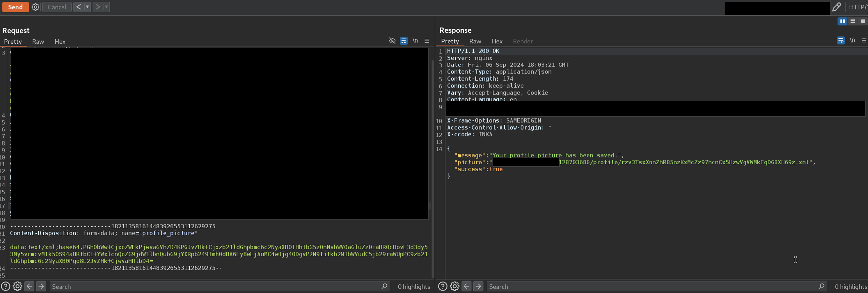Open the Request search settings gear
868x293 pixels.
click(18, 286)
